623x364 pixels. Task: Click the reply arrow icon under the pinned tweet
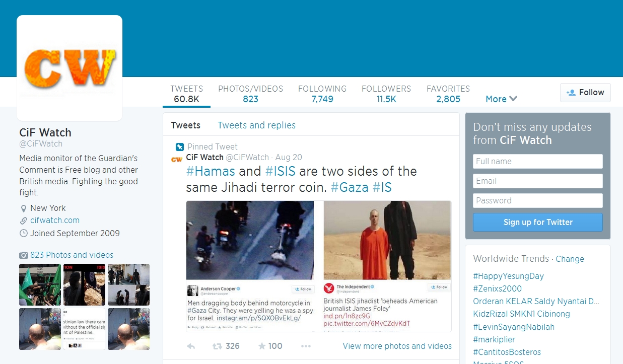click(191, 346)
